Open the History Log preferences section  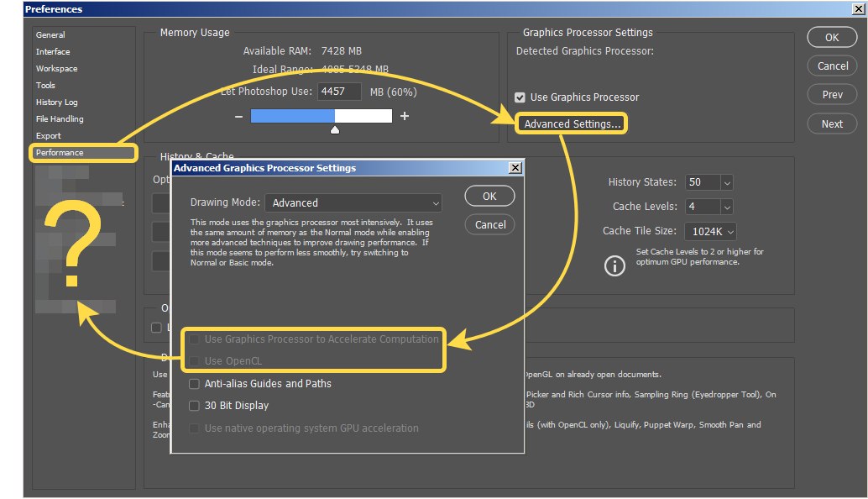[56, 102]
